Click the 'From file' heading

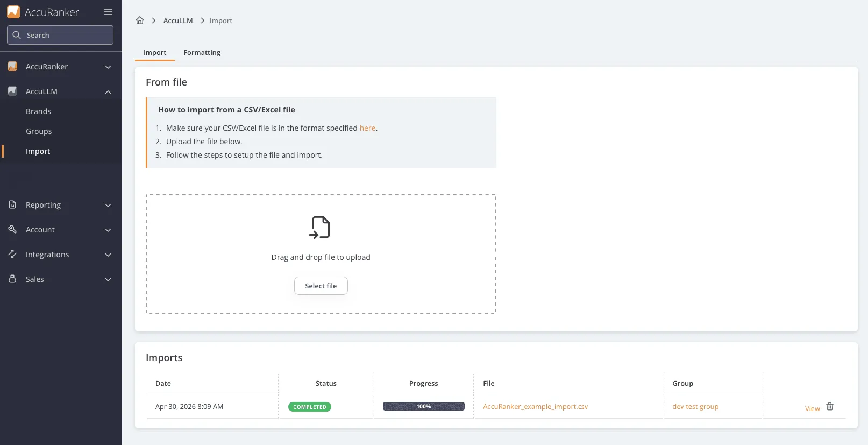166,82
